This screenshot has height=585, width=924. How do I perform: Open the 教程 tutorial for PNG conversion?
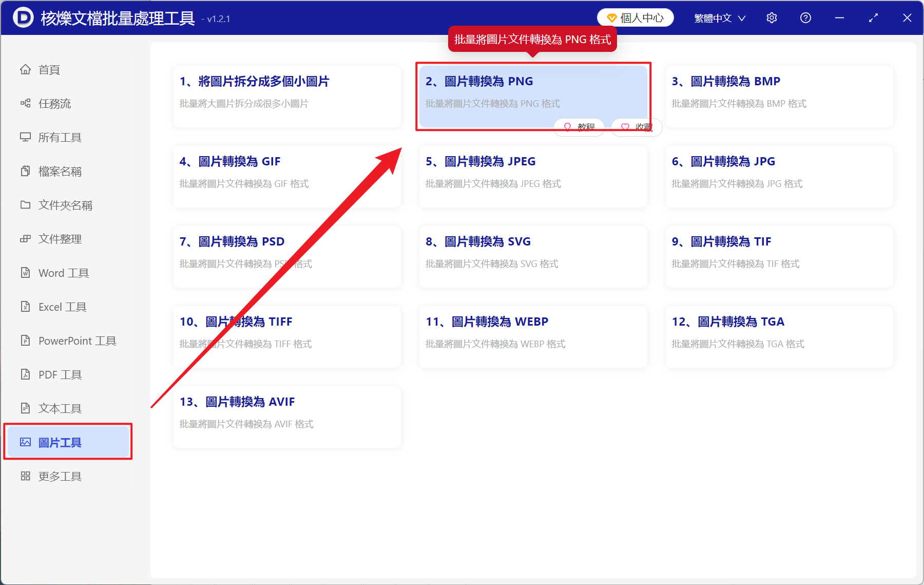click(579, 126)
